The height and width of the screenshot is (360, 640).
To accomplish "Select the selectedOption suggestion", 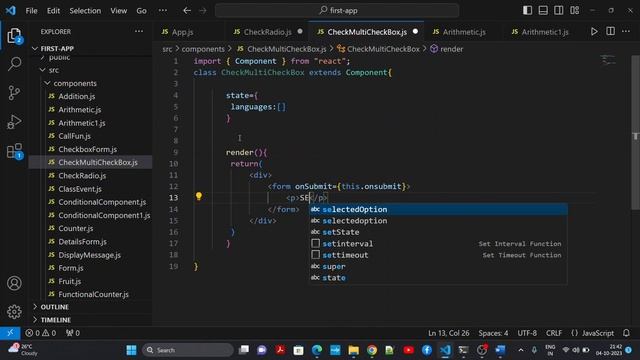I will click(x=438, y=209).
